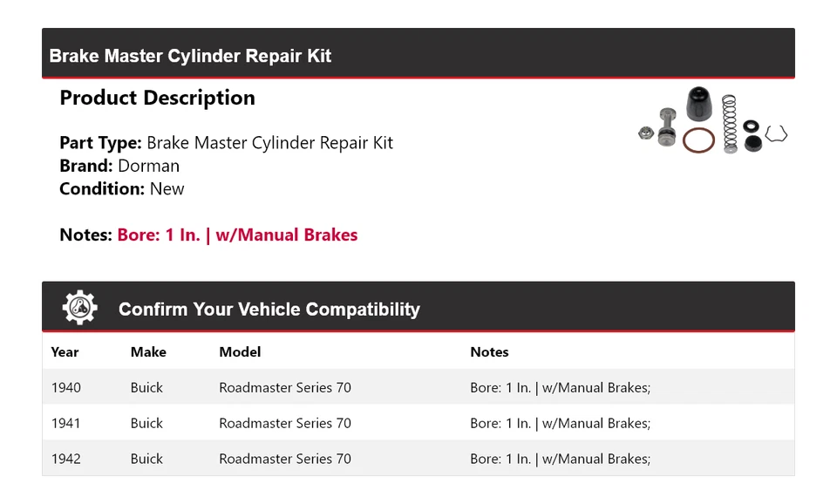
Task: Click the Model column header
Action: [240, 351]
